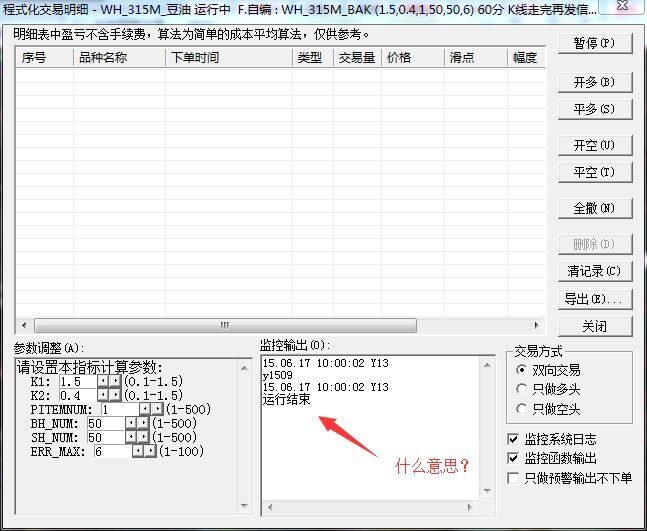Select the 只做多头 radio option

pyautogui.click(x=522, y=389)
